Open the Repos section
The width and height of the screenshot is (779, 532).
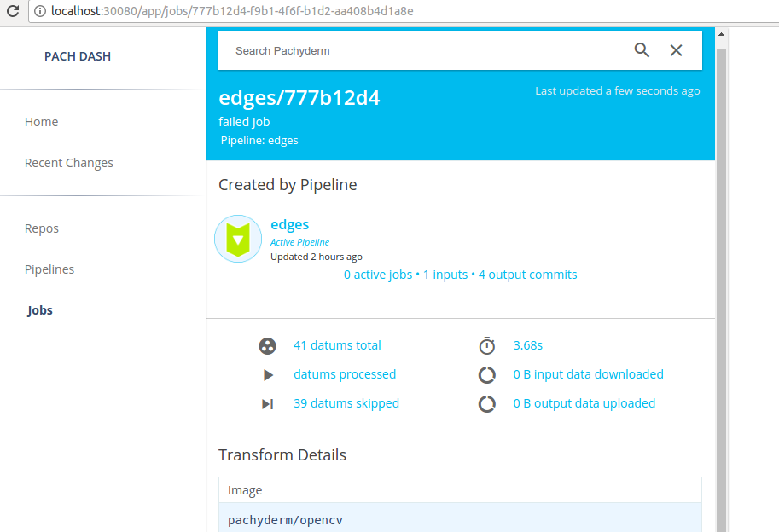42,228
